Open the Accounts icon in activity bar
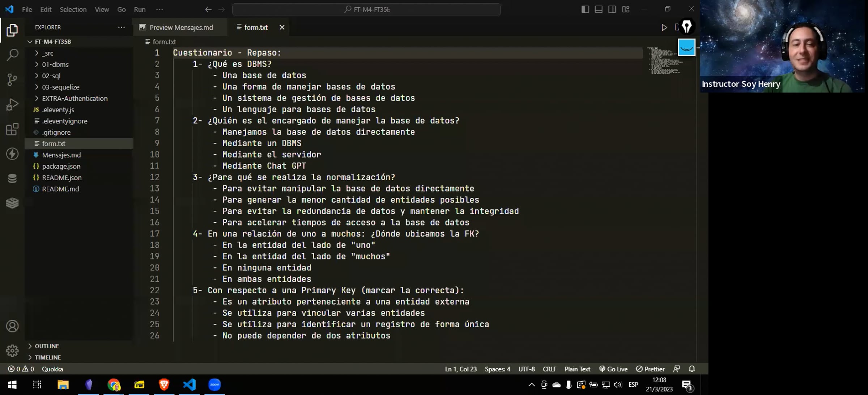The image size is (868, 395). (12, 326)
